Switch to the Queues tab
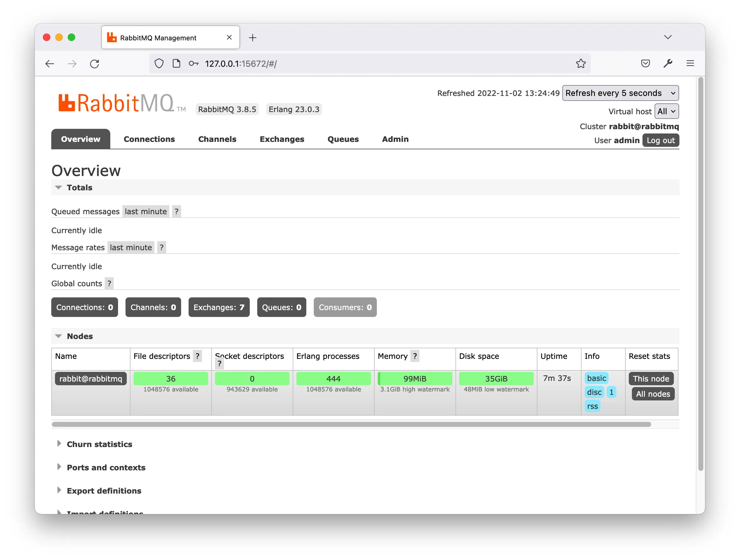This screenshot has height=560, width=740. pos(343,139)
